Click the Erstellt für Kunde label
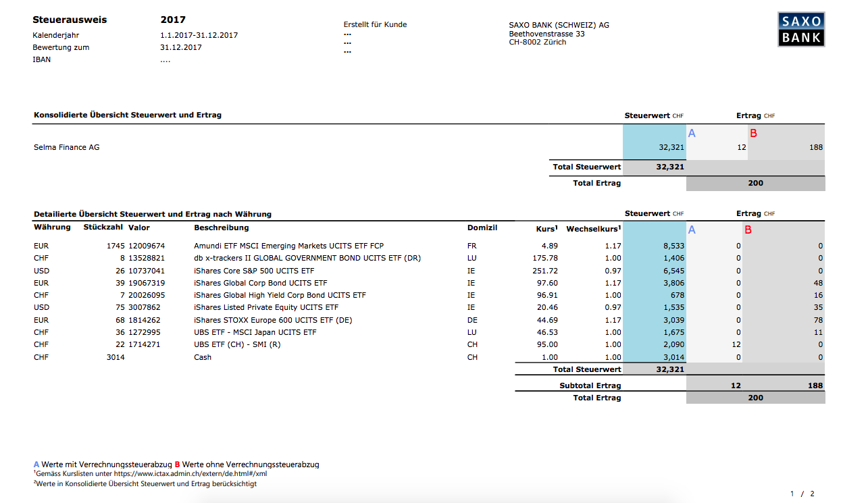Screen dimensions: 868x503 pyautogui.click(x=376, y=24)
